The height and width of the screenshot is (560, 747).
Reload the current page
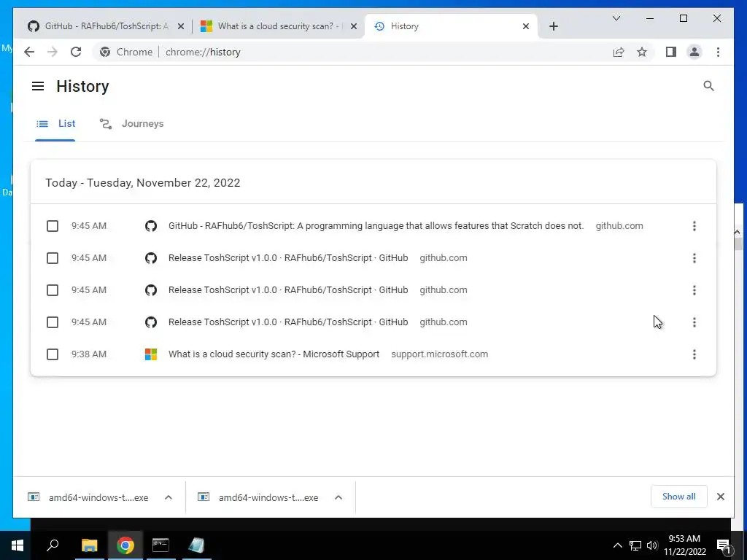click(x=76, y=52)
